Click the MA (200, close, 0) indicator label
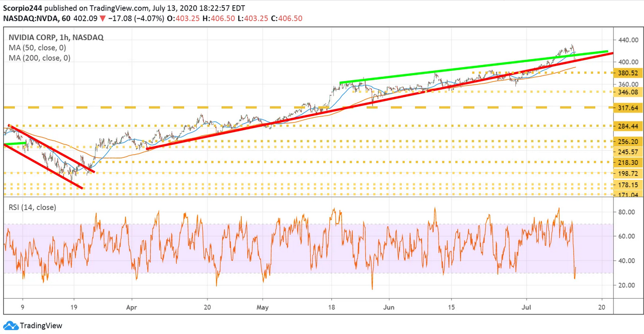Image resolution: width=644 pixels, height=334 pixels. pos(39,58)
